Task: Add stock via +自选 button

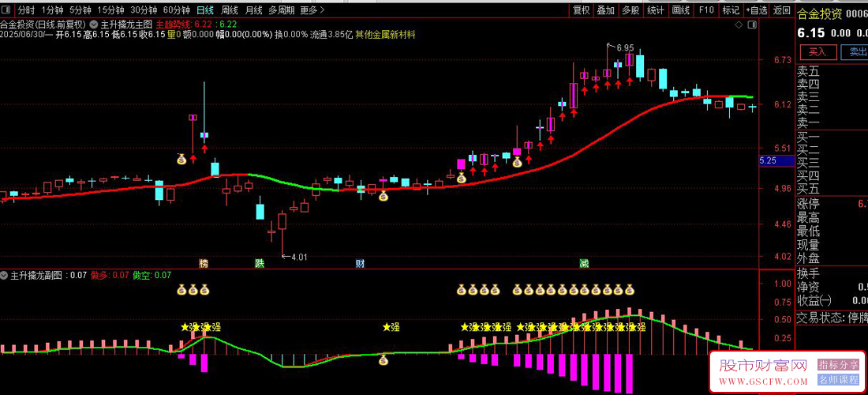Action: pos(756,10)
